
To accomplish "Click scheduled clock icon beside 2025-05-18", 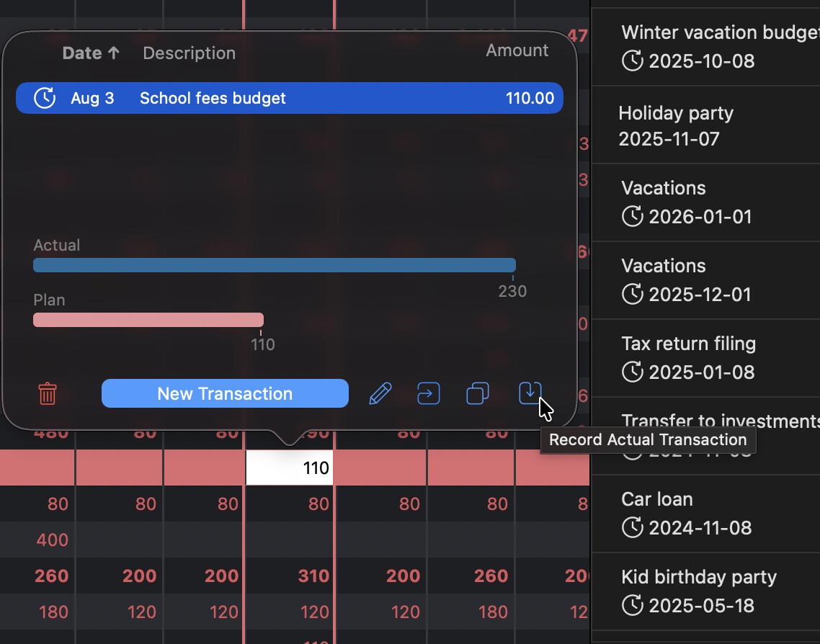I will [632, 606].
